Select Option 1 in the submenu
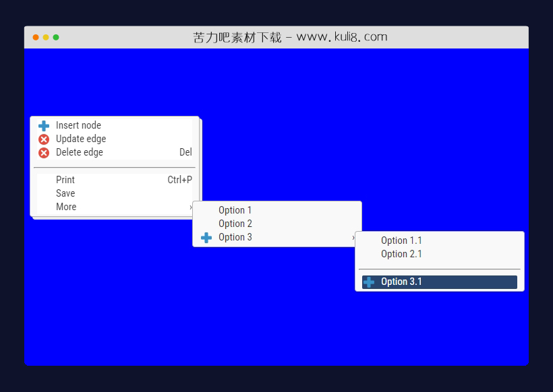The width and height of the screenshot is (553, 392). pos(235,210)
